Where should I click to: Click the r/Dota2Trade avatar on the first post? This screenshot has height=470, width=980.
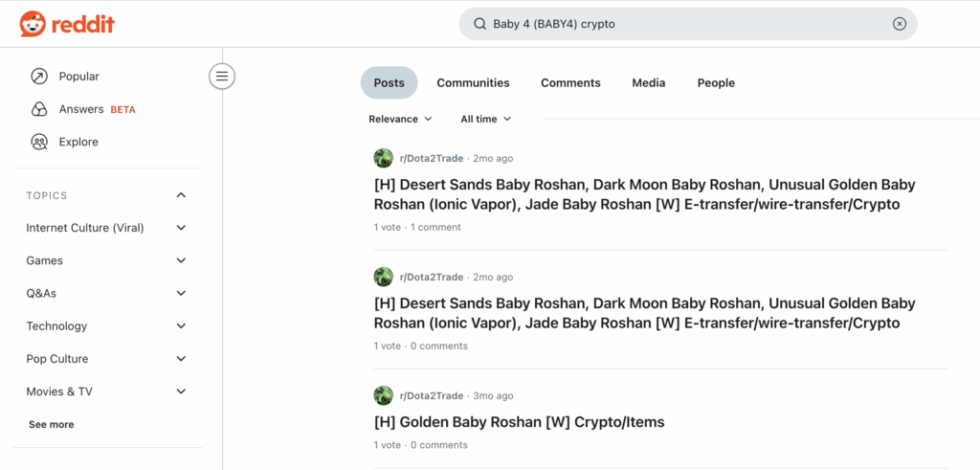click(x=384, y=159)
